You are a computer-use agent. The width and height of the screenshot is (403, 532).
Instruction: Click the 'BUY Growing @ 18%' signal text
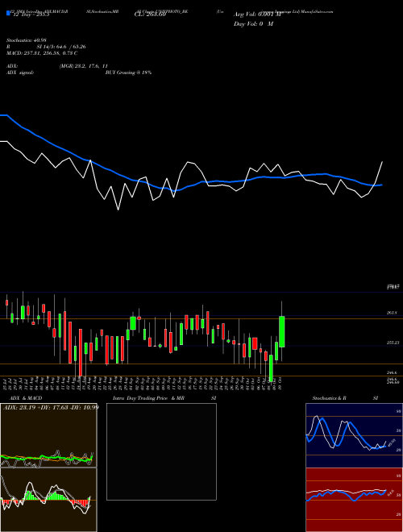(x=128, y=73)
